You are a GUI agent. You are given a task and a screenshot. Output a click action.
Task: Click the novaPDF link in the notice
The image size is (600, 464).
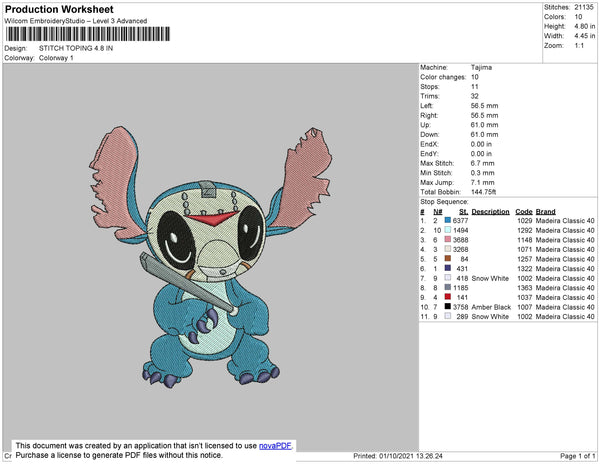click(x=275, y=446)
